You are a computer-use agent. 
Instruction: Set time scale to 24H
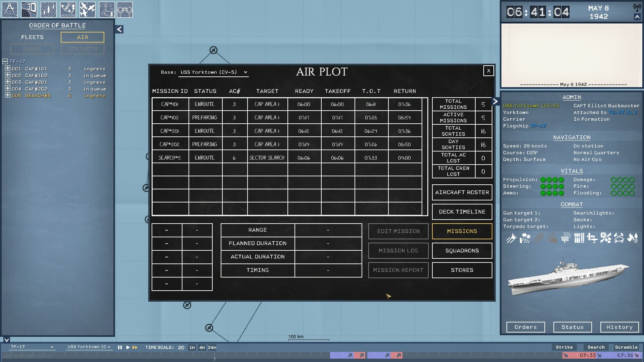point(212,348)
